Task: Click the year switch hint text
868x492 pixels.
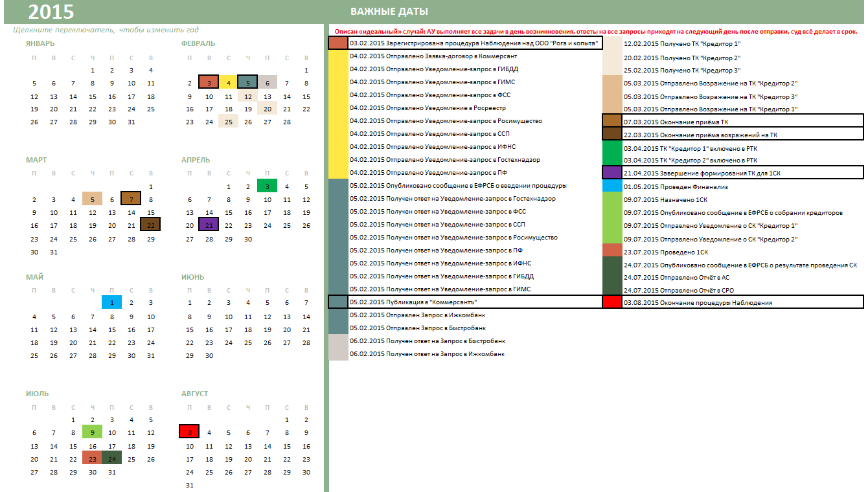Action: [106, 30]
